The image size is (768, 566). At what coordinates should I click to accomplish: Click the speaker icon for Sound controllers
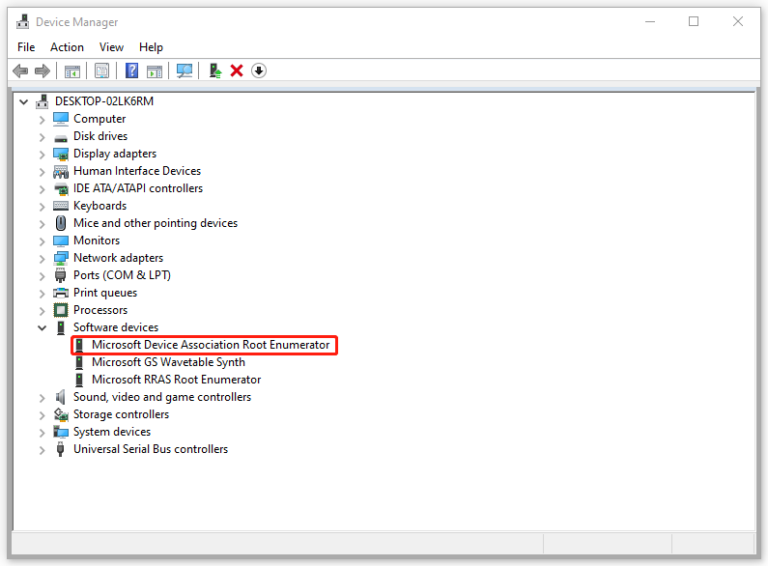(60, 397)
